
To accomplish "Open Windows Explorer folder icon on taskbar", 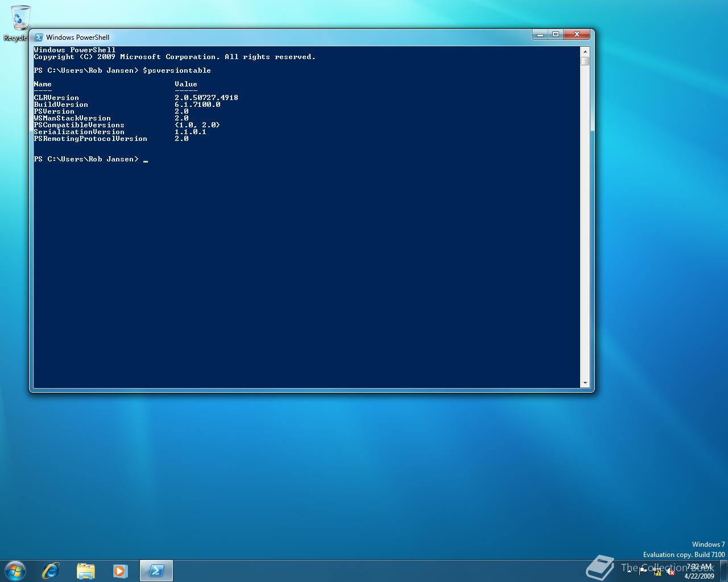I will [85, 571].
